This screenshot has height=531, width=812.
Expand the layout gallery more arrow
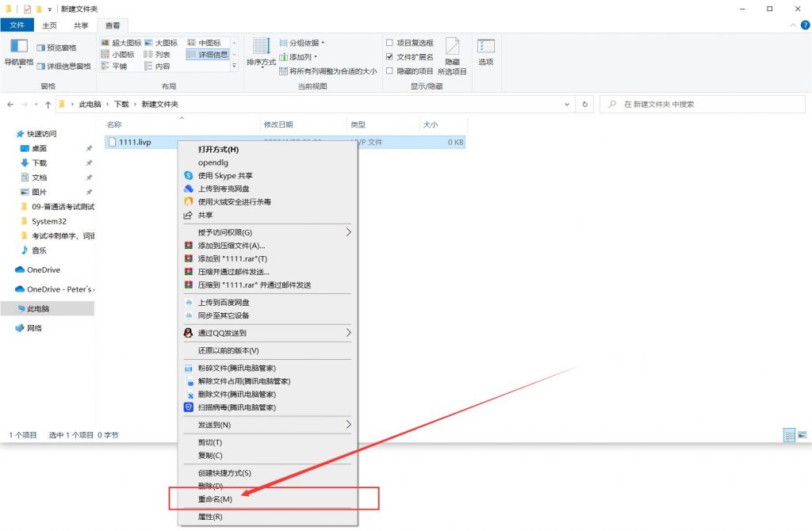point(234,66)
